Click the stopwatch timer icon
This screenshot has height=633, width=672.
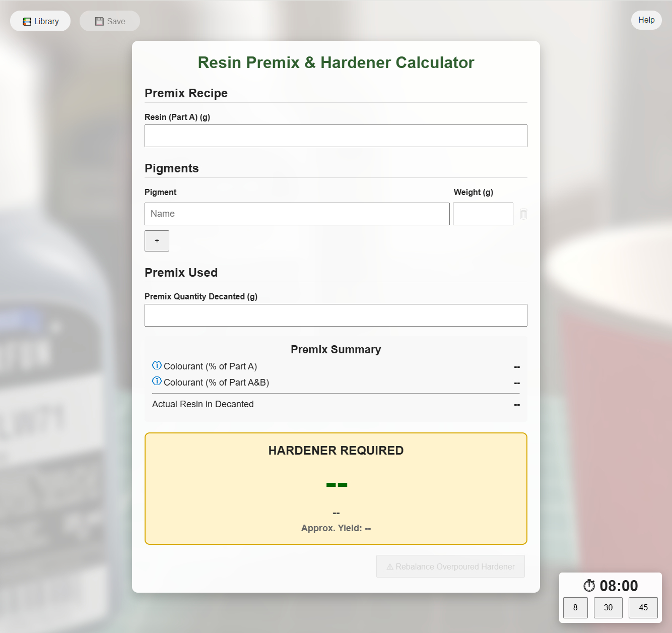tap(589, 586)
